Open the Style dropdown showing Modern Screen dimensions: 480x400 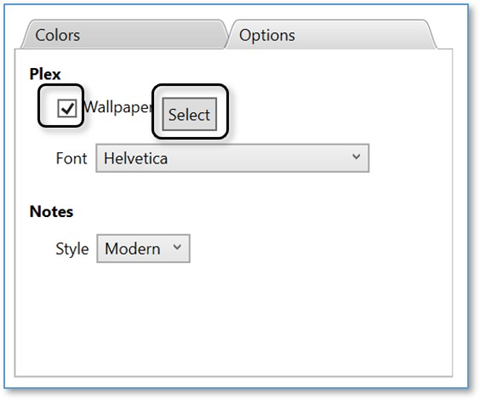coord(143,248)
